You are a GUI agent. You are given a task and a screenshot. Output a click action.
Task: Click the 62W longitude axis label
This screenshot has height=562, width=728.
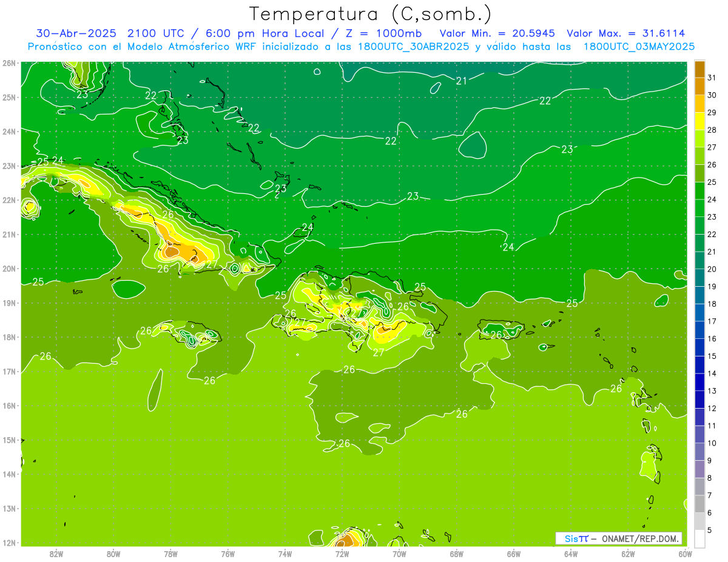(628, 554)
